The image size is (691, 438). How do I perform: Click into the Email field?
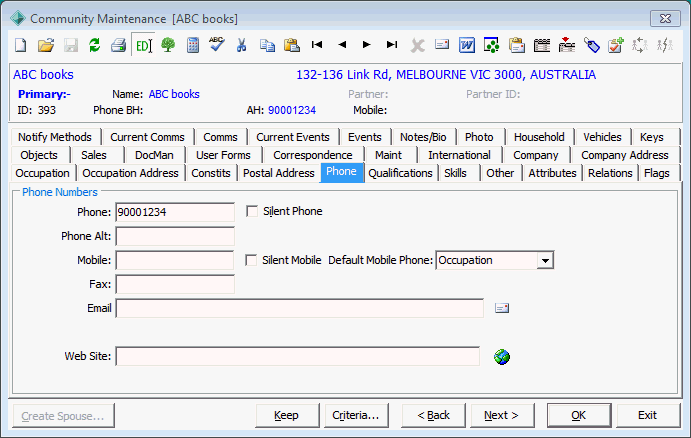[x=300, y=308]
